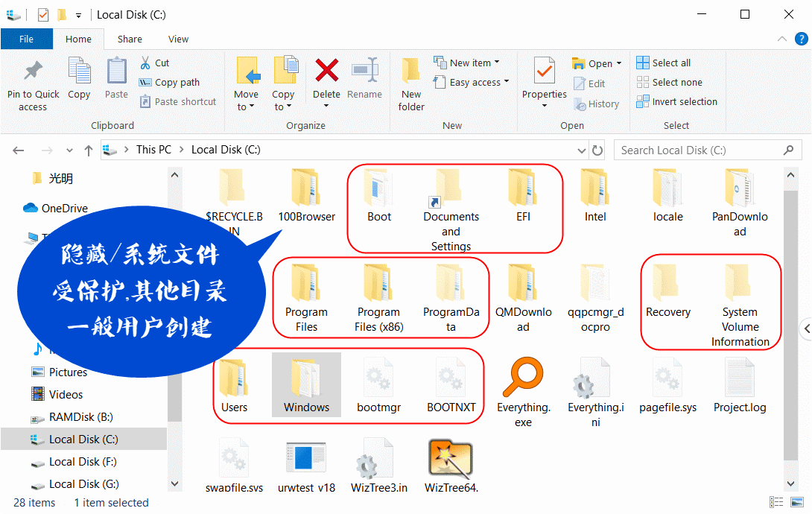Click the Help question mark icon
This screenshot has height=514, width=812.
click(801, 39)
